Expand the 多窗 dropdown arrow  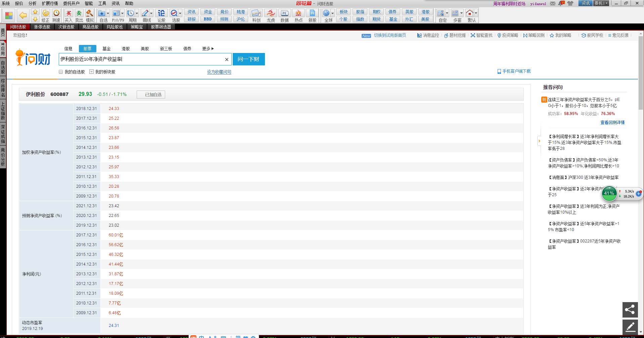[x=461, y=13]
